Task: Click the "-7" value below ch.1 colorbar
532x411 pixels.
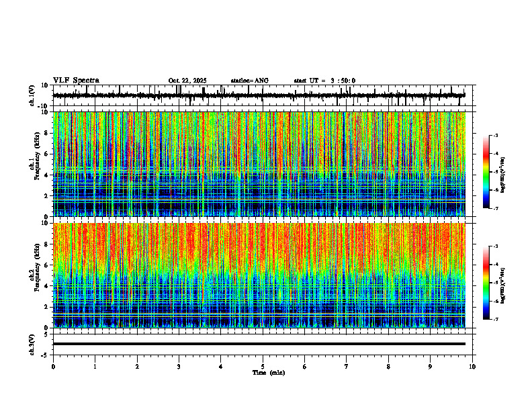Action: pos(496,208)
